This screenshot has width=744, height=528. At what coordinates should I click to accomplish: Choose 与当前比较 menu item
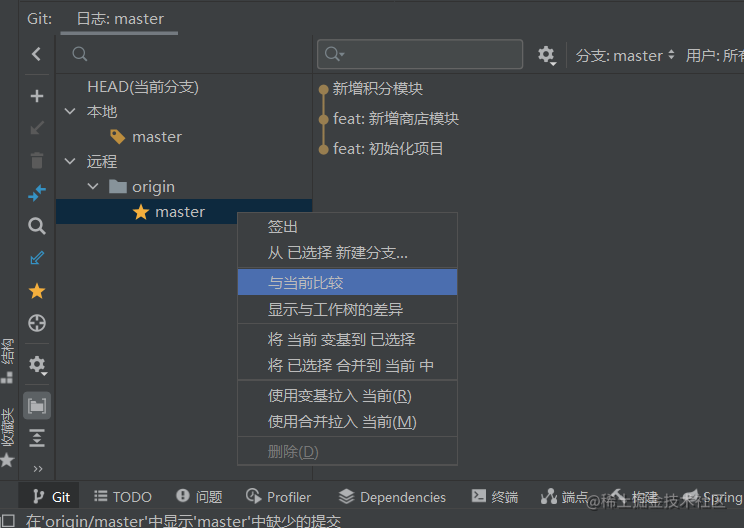click(x=347, y=282)
